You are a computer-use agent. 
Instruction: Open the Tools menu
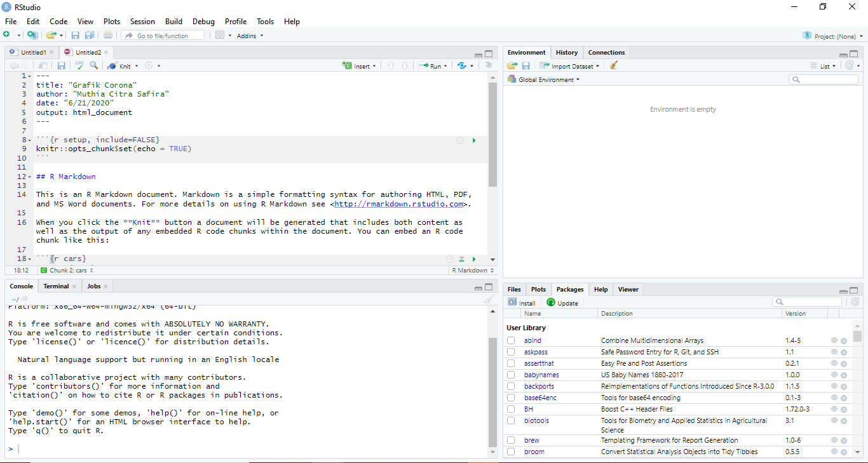point(265,21)
